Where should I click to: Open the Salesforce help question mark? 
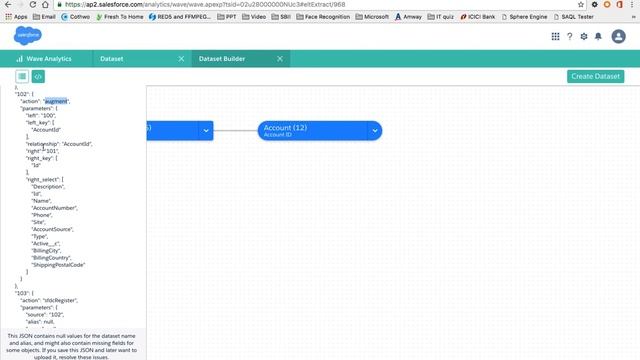point(569,36)
